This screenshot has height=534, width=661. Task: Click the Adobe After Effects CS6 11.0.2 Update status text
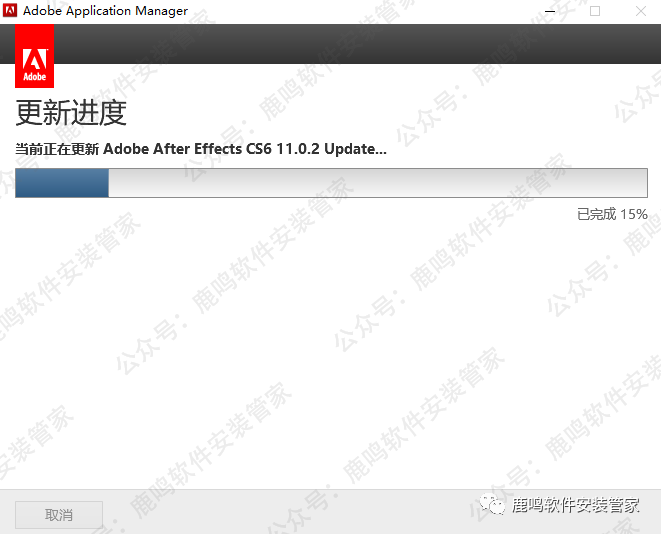coord(201,149)
